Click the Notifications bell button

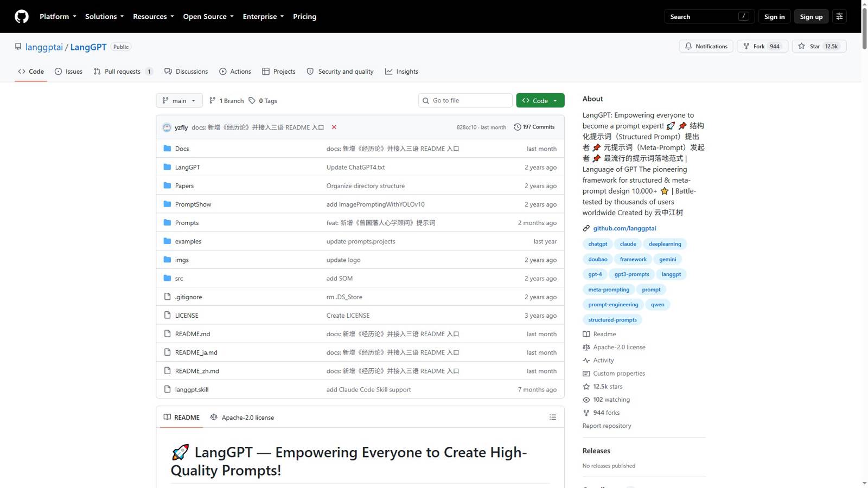click(x=706, y=46)
